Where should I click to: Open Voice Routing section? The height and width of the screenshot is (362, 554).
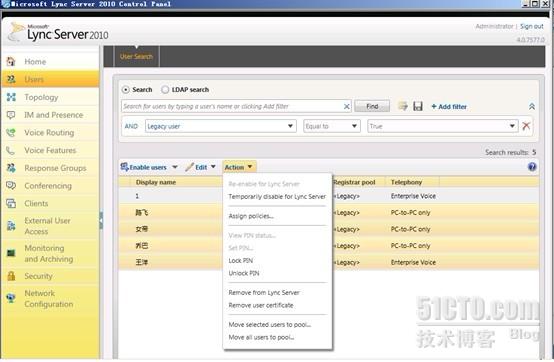(x=49, y=133)
